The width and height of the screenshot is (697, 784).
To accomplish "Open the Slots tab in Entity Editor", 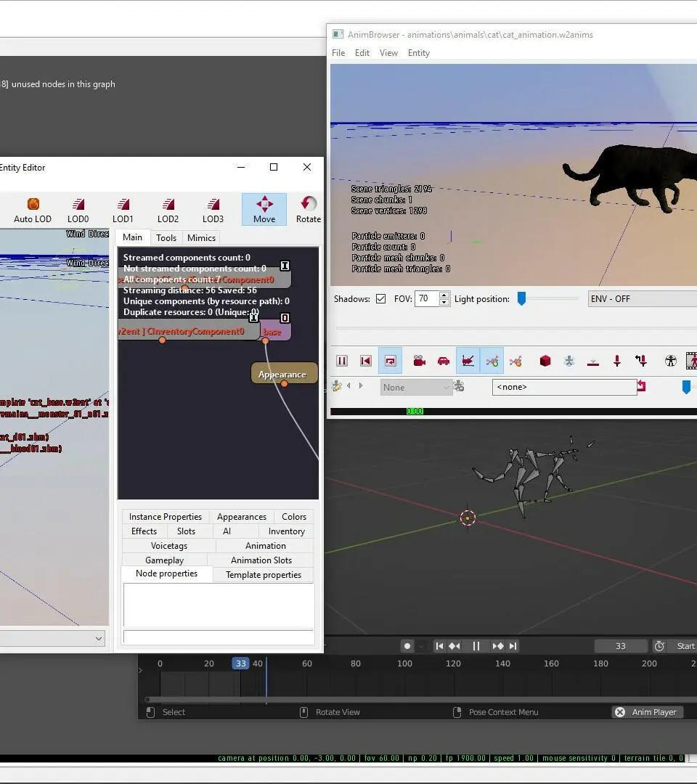I will point(186,531).
